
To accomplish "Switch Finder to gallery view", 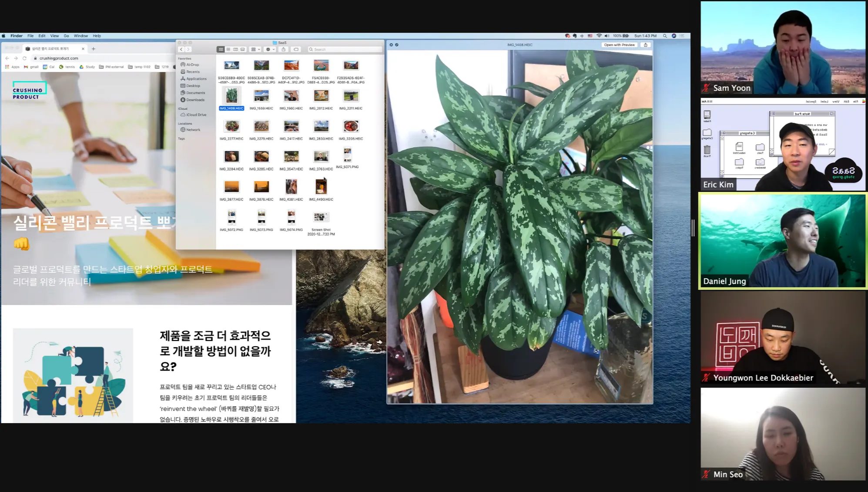I will click(243, 49).
